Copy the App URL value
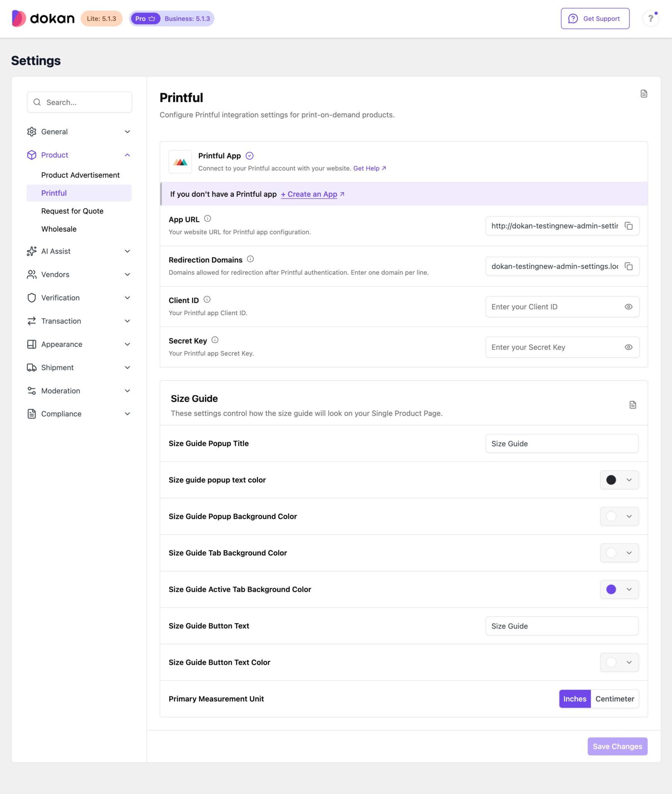 pos(629,226)
